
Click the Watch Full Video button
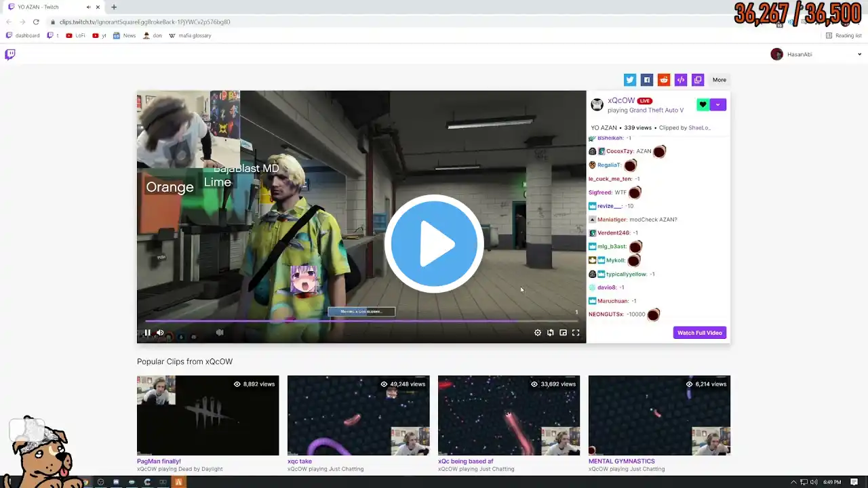700,333
